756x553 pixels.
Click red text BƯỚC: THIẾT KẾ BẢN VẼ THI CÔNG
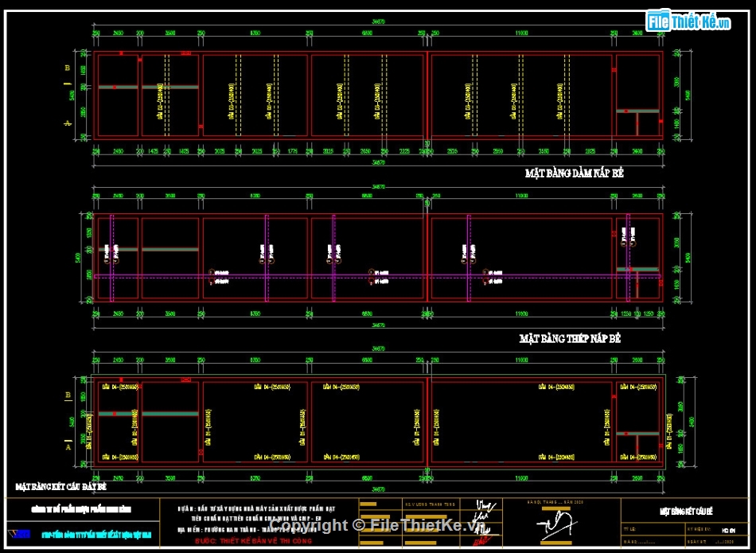coord(254,541)
